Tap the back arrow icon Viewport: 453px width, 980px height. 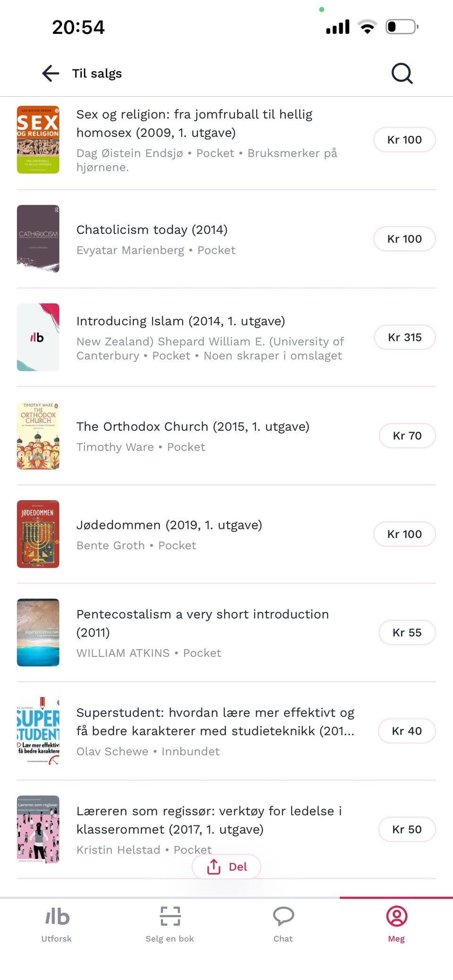pos(50,73)
